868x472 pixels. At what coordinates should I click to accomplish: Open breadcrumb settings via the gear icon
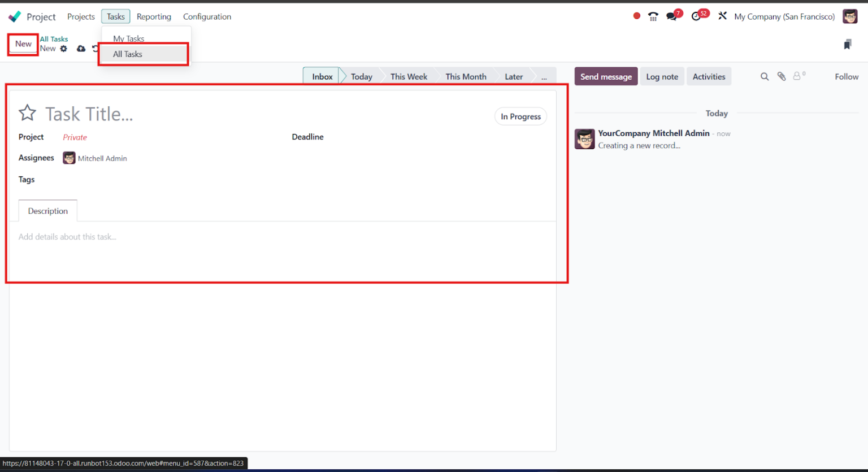63,49
